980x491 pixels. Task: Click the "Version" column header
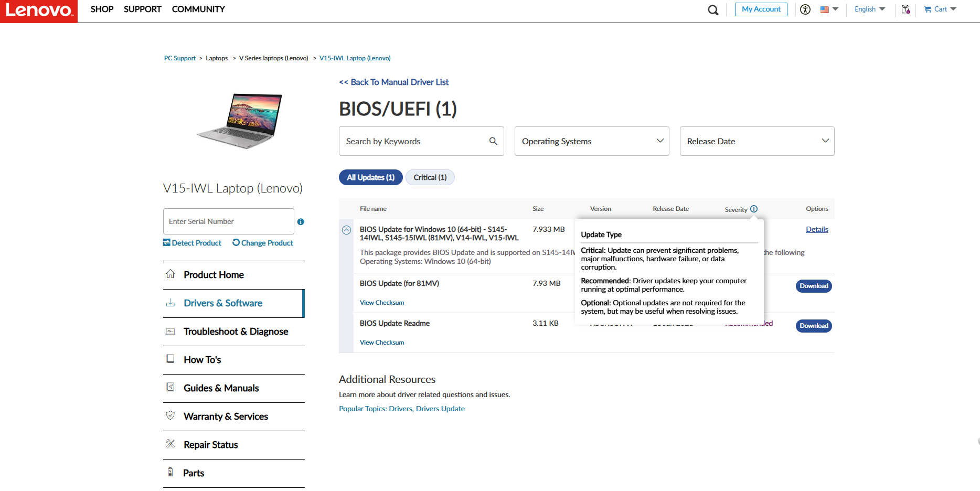pos(601,209)
